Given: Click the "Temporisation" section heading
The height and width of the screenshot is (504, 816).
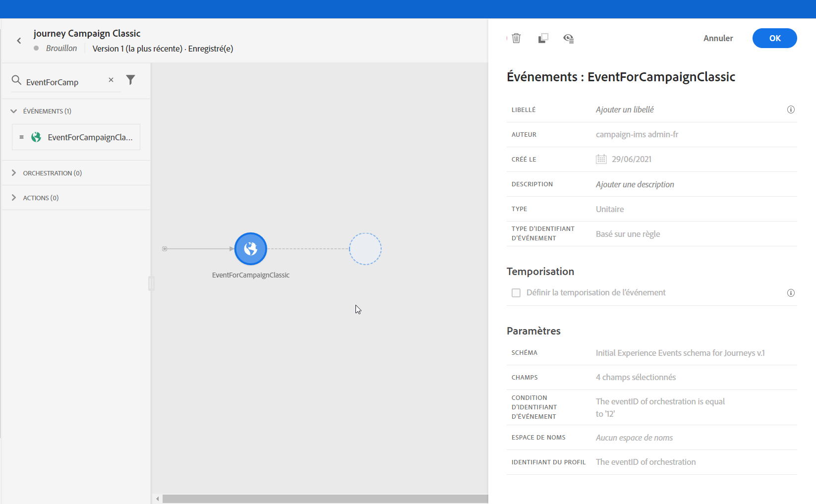Looking at the screenshot, I should [x=540, y=272].
